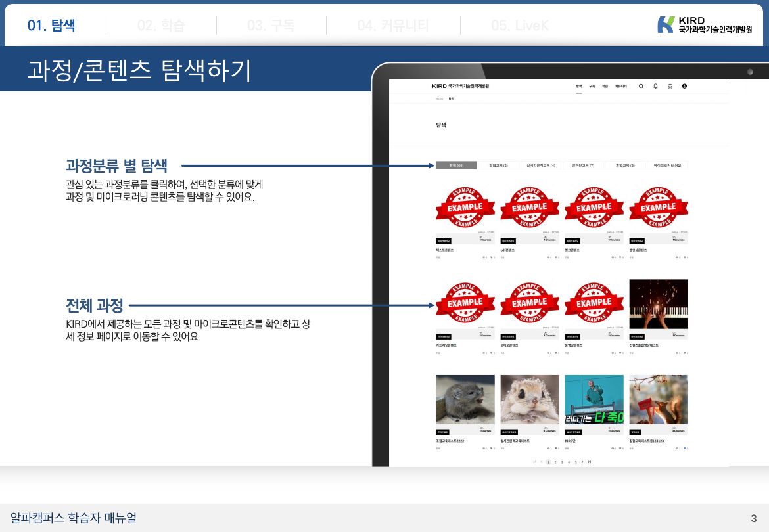
Task: Click the KIRD logo in the slide header
Action: click(704, 25)
